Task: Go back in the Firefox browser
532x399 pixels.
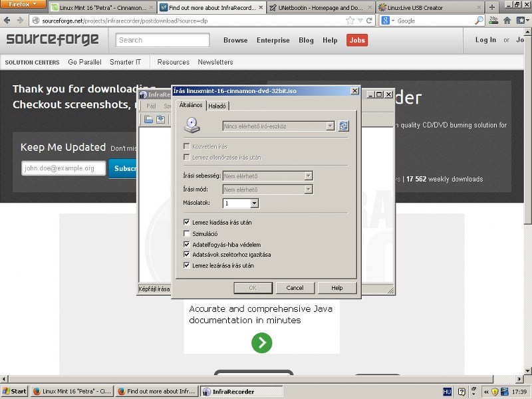Action: click(7, 21)
